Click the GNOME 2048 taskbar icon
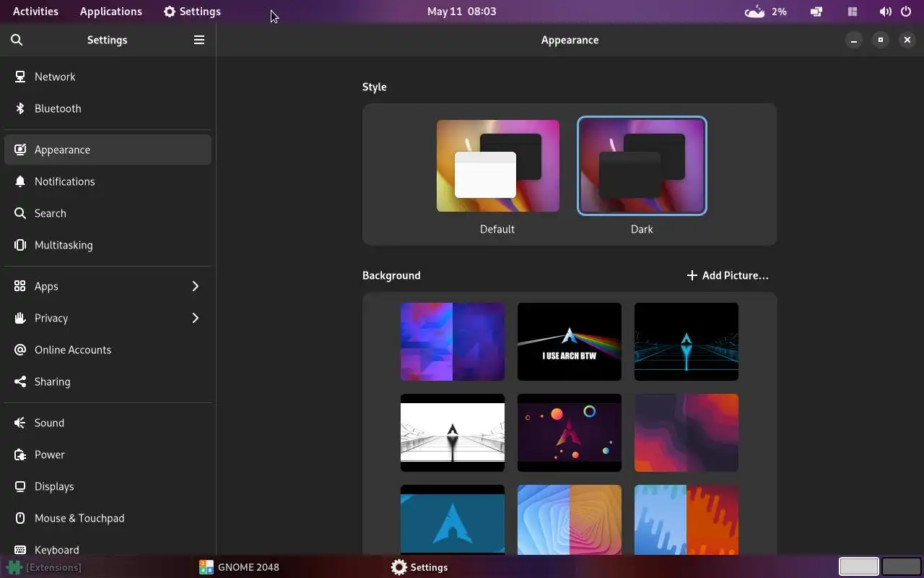 (x=206, y=567)
